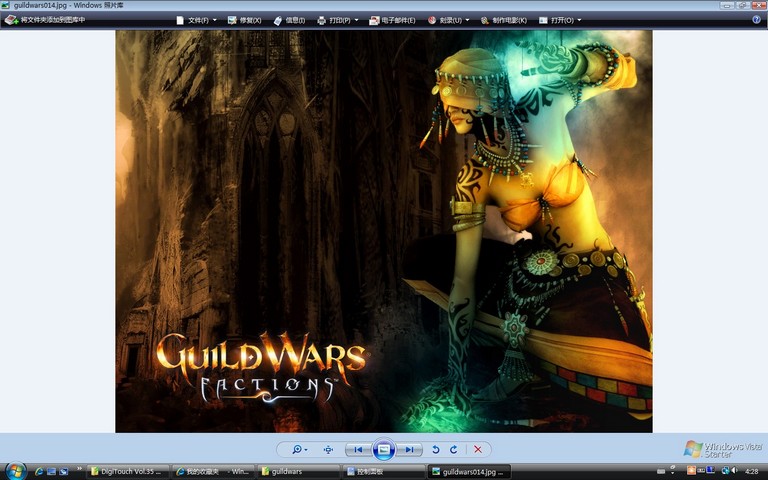Expand the 打开(O) dropdown arrow

[579, 20]
